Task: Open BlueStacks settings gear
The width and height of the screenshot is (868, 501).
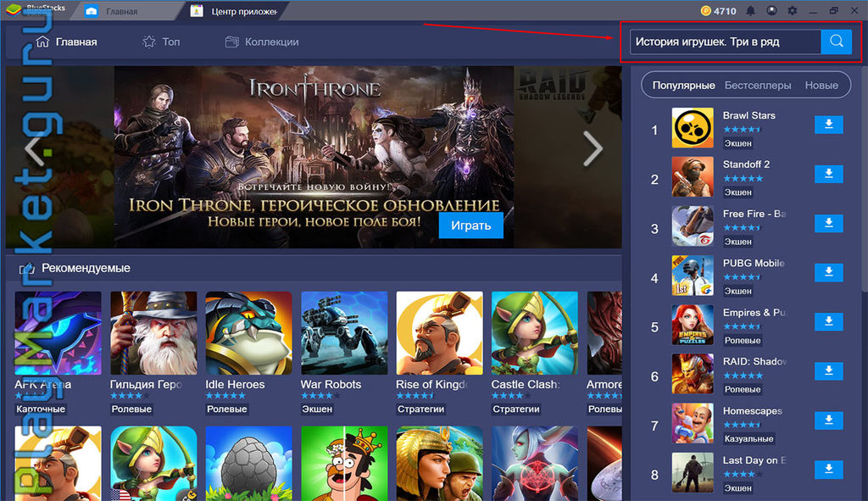Action: click(x=793, y=11)
